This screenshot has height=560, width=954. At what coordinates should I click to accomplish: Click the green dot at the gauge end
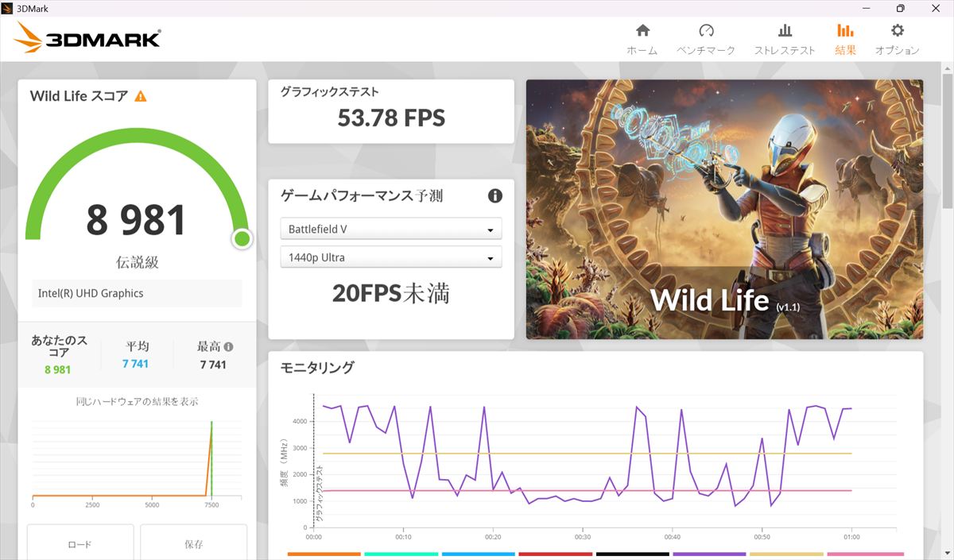click(x=242, y=238)
